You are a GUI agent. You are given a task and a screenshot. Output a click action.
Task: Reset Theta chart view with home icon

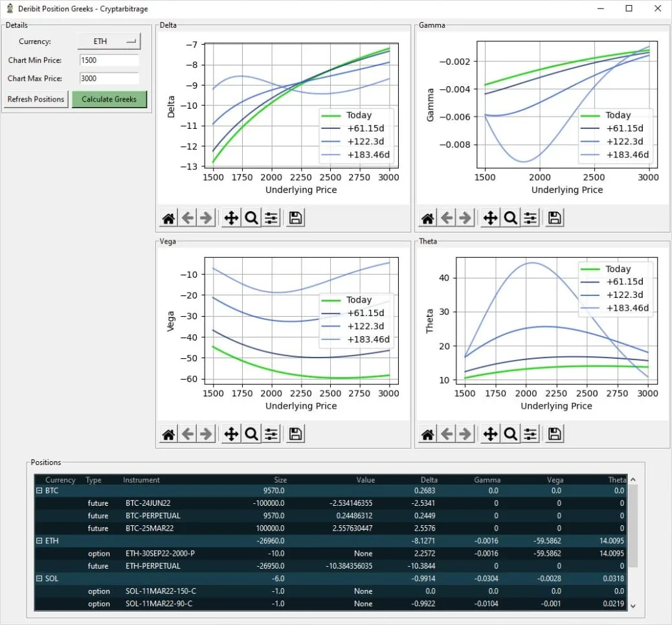pyautogui.click(x=428, y=434)
